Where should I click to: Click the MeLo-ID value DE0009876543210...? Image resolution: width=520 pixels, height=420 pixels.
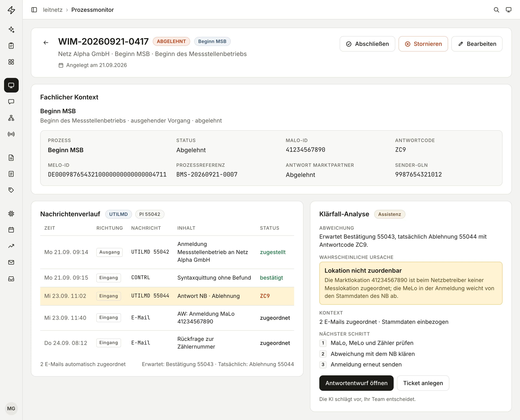(x=107, y=174)
